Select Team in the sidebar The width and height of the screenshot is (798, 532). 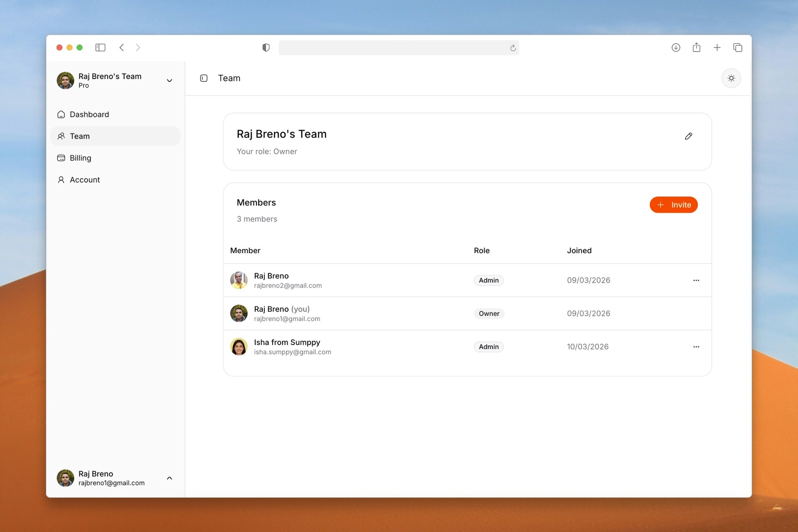(x=79, y=136)
